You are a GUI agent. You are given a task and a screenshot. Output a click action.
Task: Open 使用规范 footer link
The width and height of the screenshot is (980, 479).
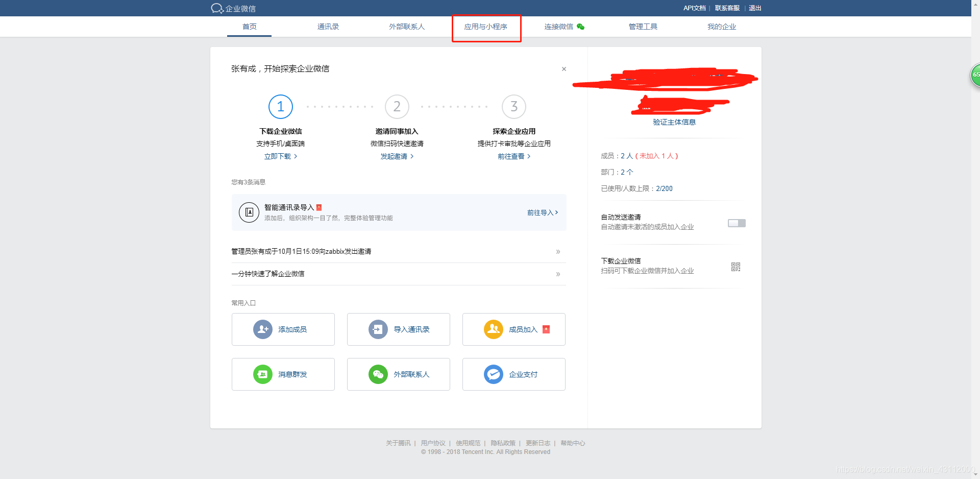468,443
